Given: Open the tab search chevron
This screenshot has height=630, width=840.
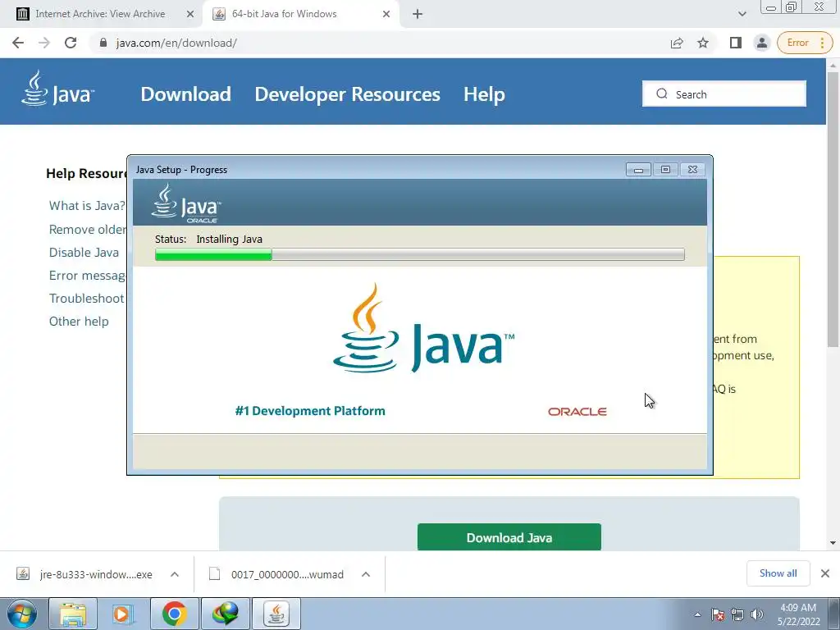Looking at the screenshot, I should (742, 14).
